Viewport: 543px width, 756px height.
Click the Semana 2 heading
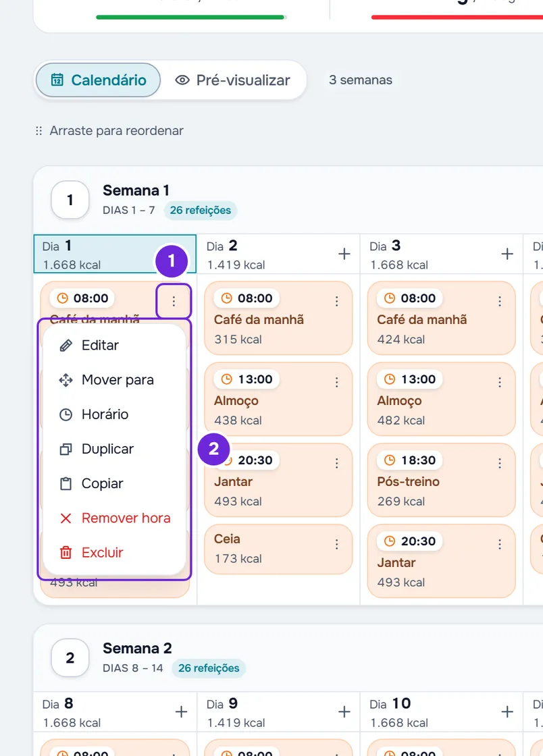[x=137, y=649]
